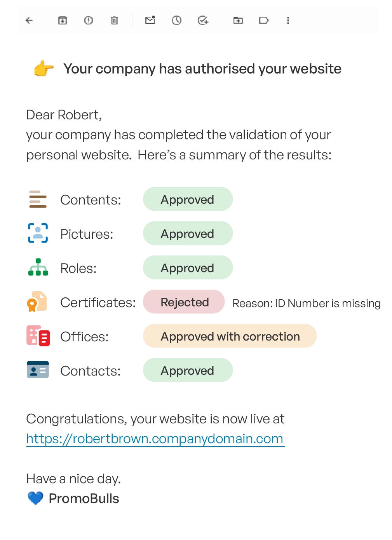Image resolution: width=392 pixels, height=540 pixels.
Task: Click the Approved badge next to Contacts
Action: [x=187, y=370]
